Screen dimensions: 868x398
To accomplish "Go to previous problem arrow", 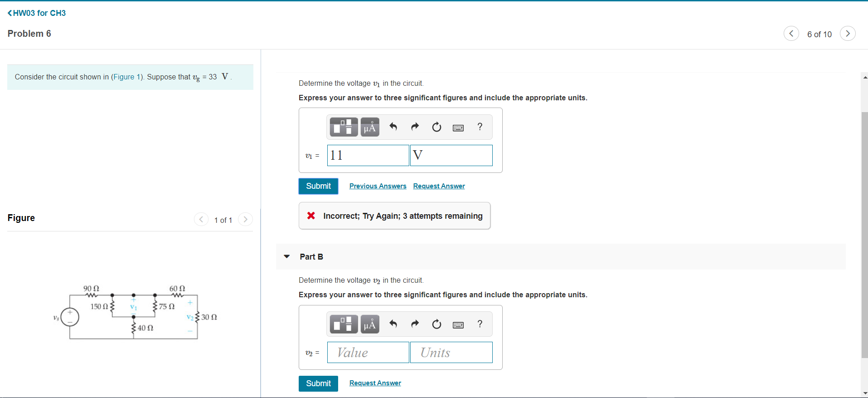I will [791, 34].
